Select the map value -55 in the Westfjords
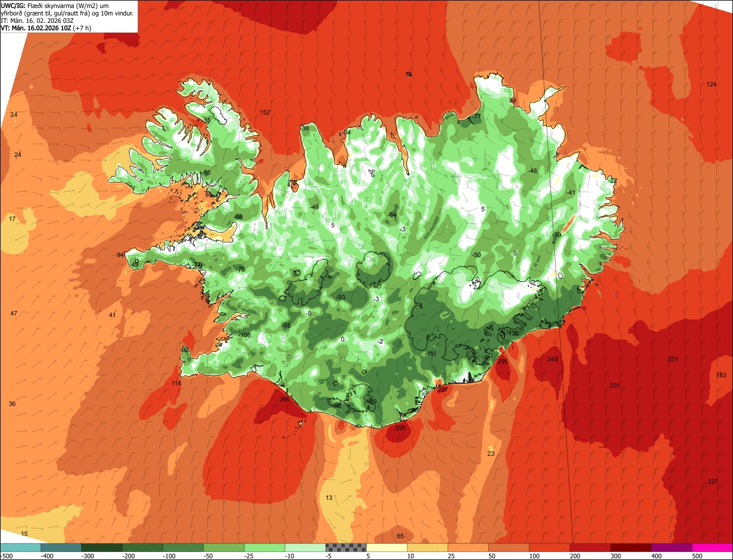This screenshot has height=560, width=733. [x=206, y=173]
